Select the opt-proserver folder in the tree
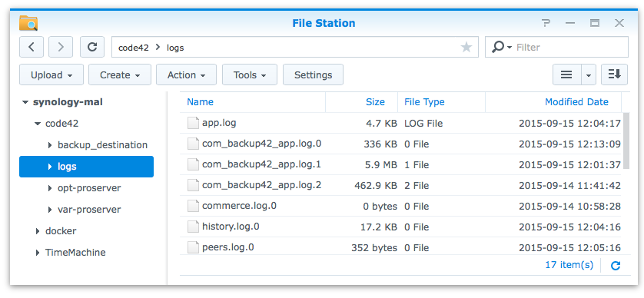The height and width of the screenshot is (298, 644). (x=89, y=188)
